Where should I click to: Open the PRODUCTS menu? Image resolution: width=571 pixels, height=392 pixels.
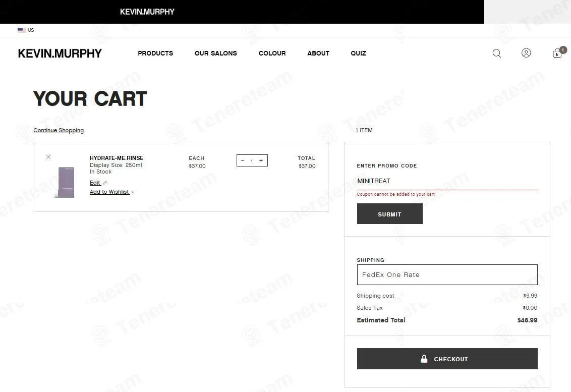coord(155,53)
